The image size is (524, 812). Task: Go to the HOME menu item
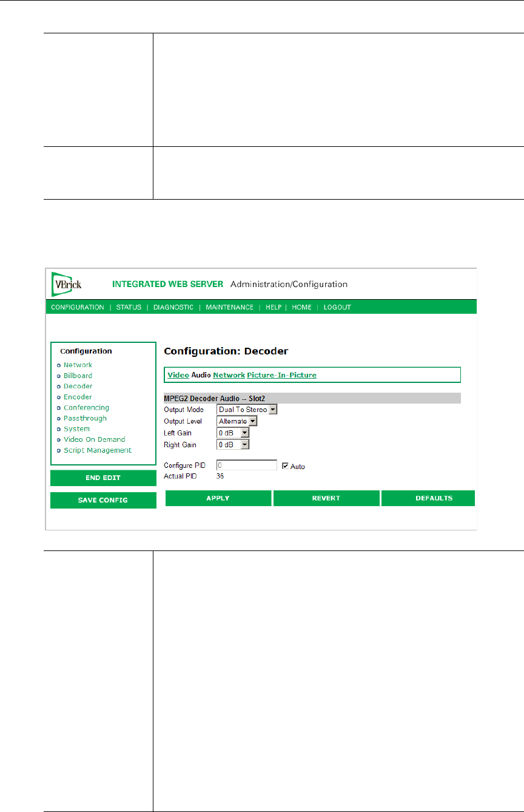point(301,307)
